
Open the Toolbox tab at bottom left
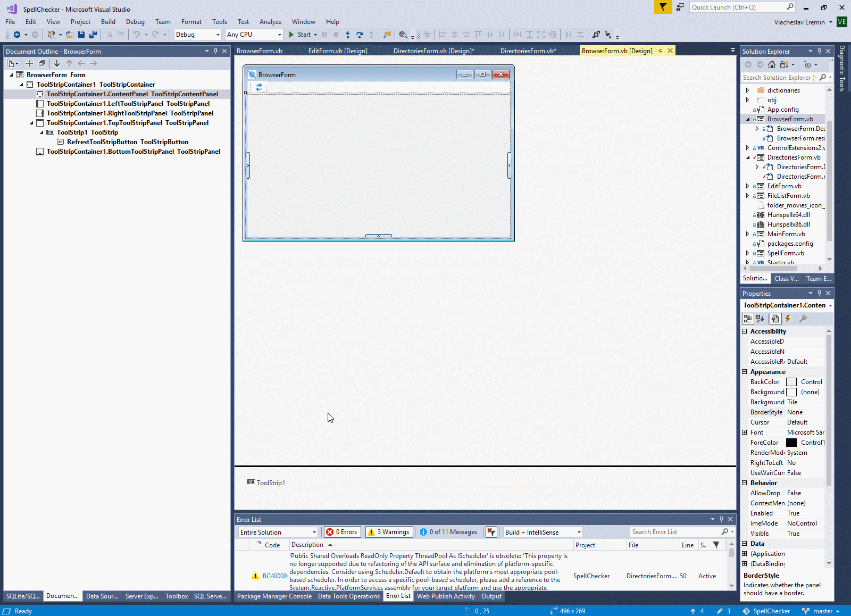coord(177,596)
